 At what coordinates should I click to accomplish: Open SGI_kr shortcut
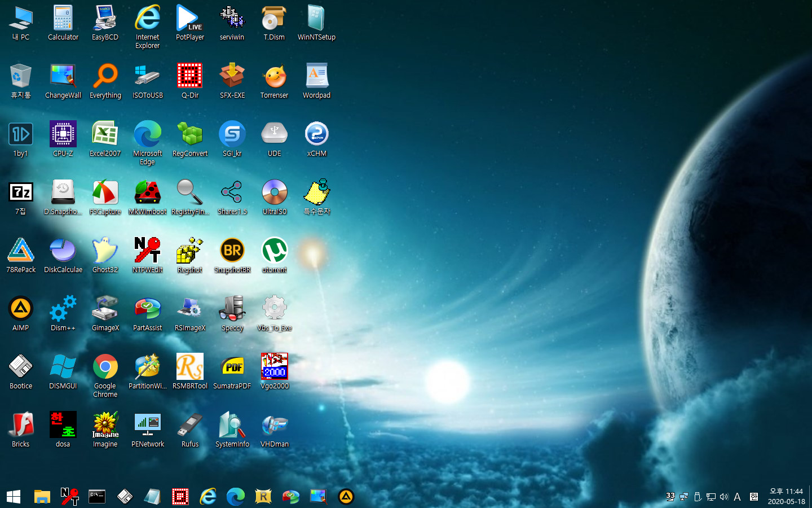232,139
